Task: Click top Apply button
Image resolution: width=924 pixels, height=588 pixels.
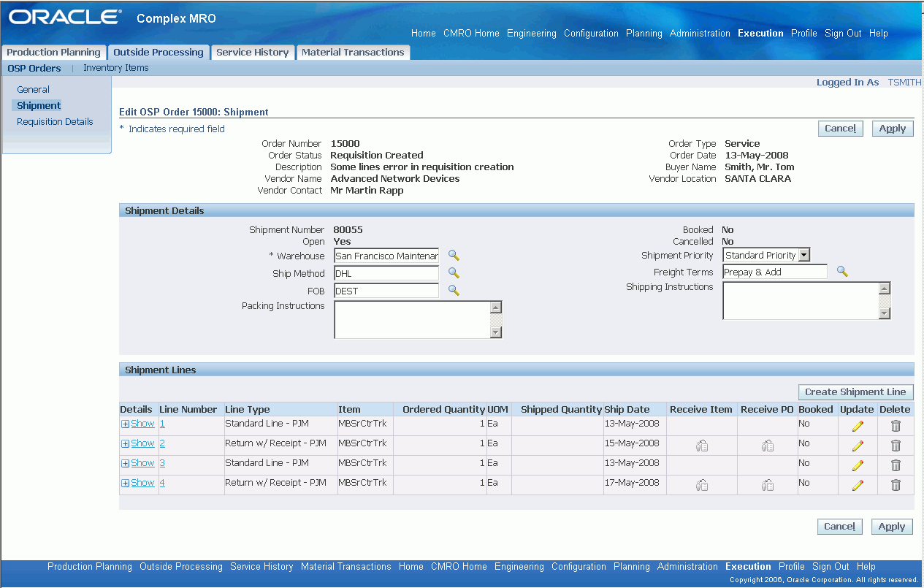Action: coord(892,129)
